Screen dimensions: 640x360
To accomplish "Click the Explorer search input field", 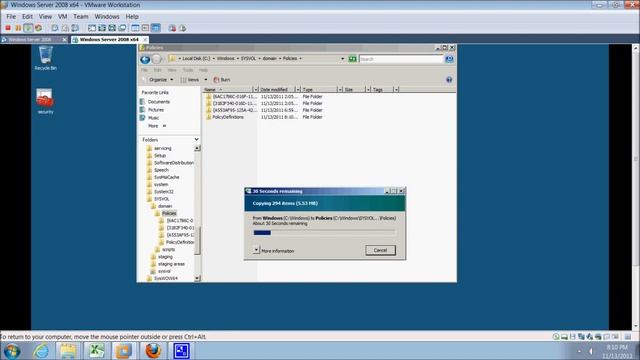I will tap(401, 59).
